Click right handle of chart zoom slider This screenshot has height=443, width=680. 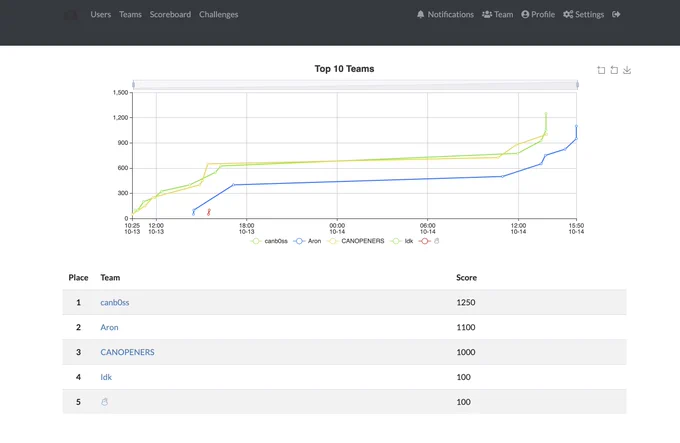pos(577,85)
